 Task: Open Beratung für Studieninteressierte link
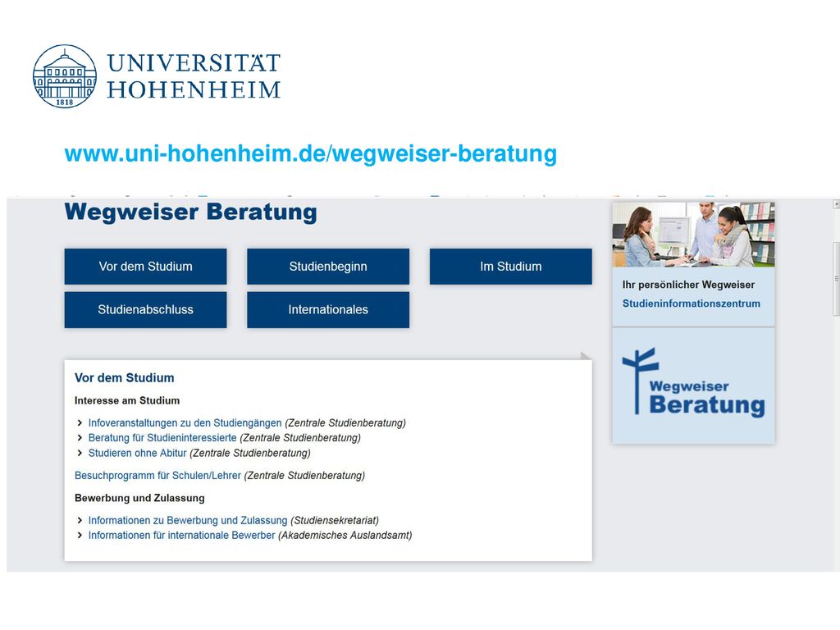tap(162, 438)
